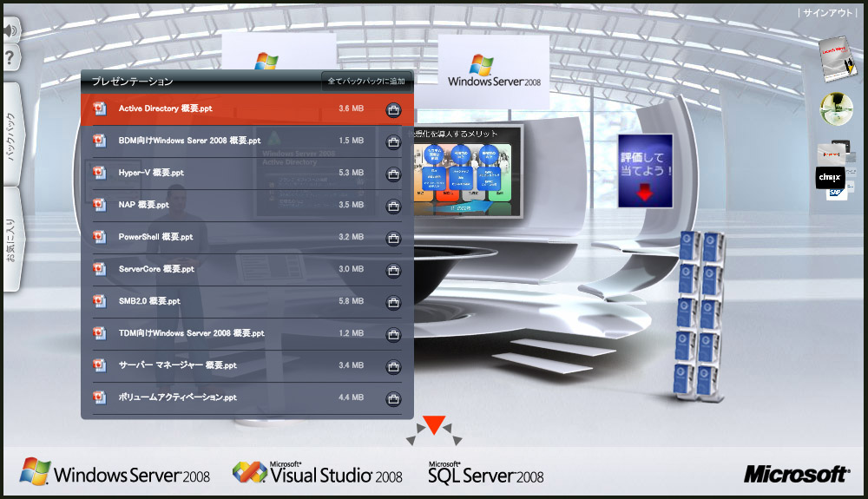Viewport: 868px width, 499px height.
Task: Open Active Directory 概要.ppt file name
Action: [x=166, y=108]
